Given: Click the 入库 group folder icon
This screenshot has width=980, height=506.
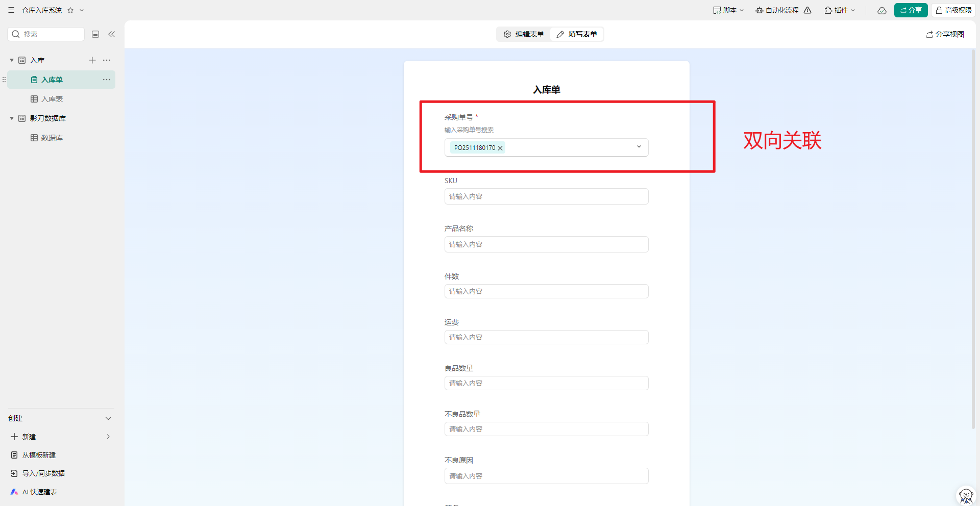Looking at the screenshot, I should pos(22,60).
